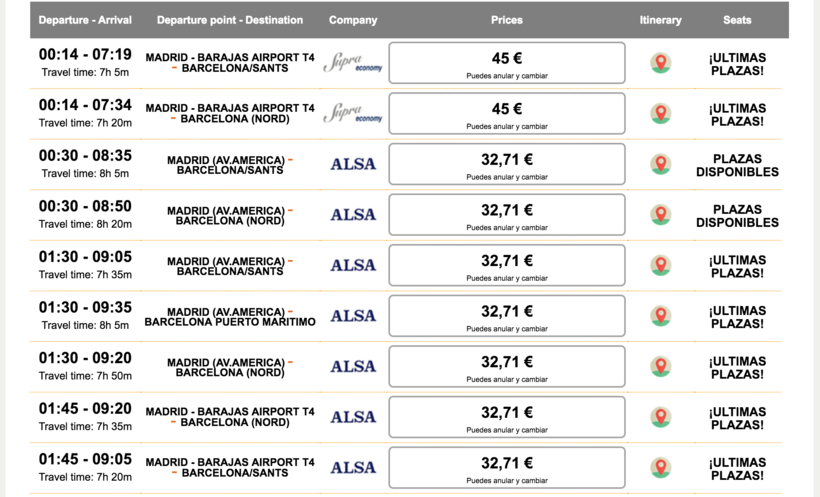Open itinerary pin for 01:45 - 09:05 trip
The image size is (820, 497).
coord(660,467)
